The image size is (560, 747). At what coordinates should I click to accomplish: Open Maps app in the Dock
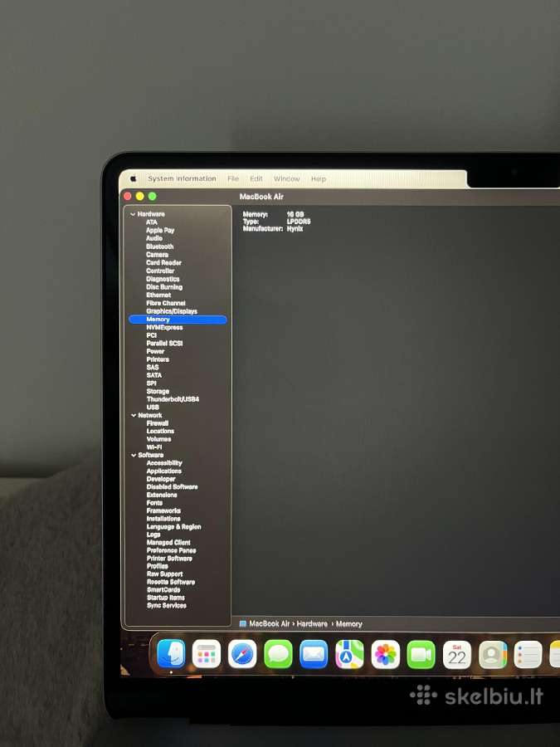click(349, 654)
